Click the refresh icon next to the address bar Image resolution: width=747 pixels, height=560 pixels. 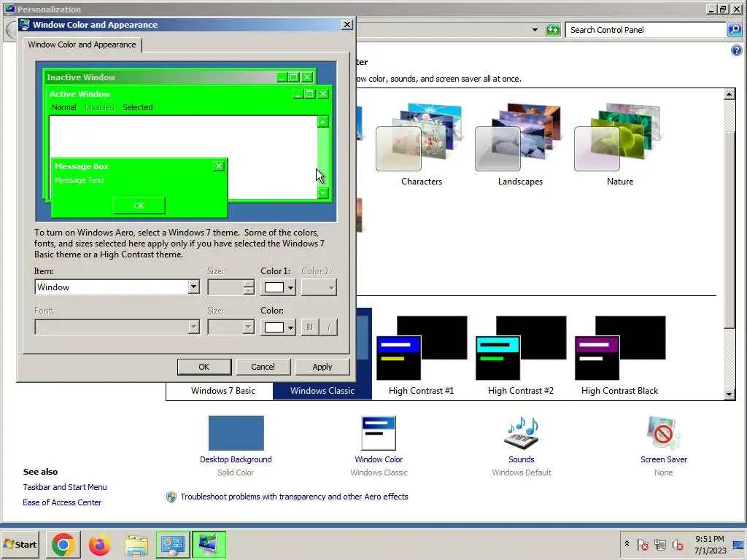553,30
